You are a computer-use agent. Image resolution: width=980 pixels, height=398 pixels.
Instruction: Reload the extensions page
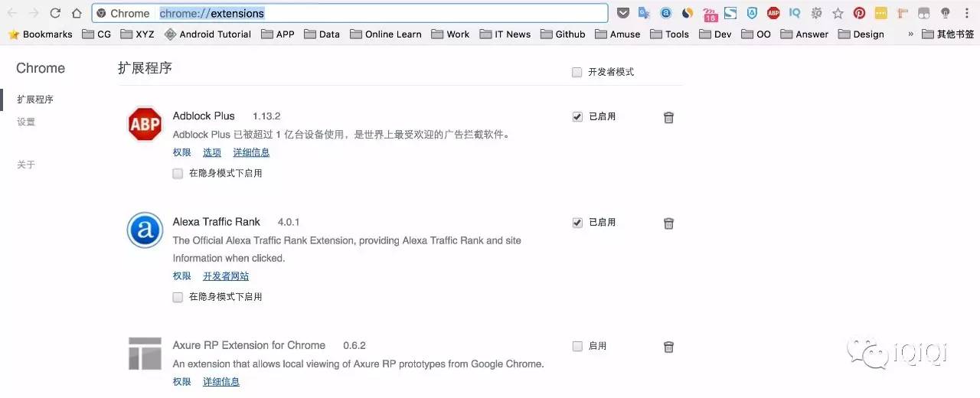pos(55,13)
